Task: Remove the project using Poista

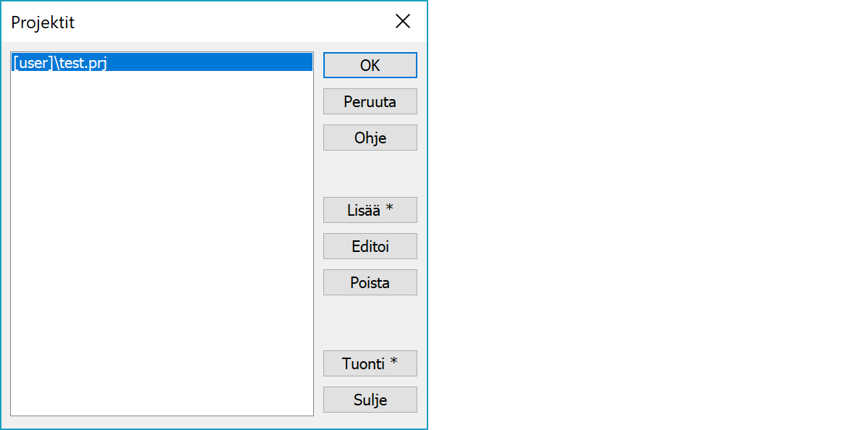Action: click(x=370, y=282)
